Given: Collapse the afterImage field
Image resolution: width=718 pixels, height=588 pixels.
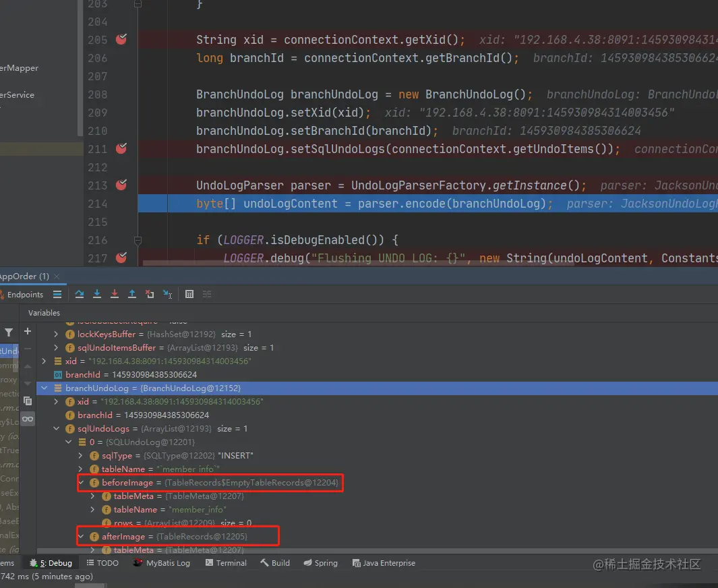Looking at the screenshot, I should click(81, 536).
